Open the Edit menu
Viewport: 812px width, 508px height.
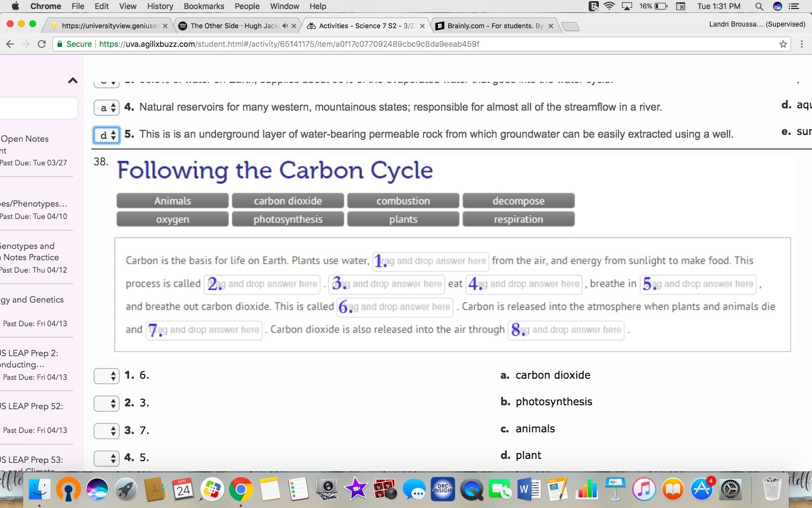[x=101, y=6]
